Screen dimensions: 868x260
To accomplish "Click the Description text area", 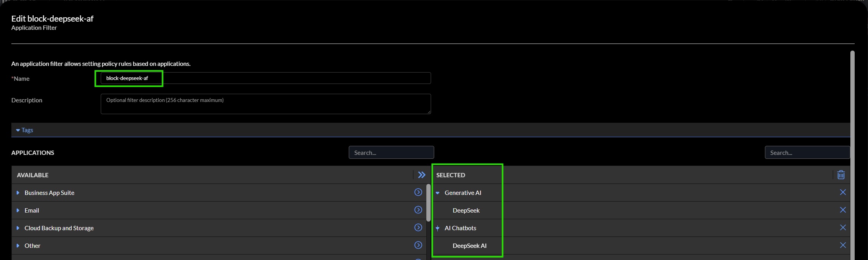I will pyautogui.click(x=266, y=104).
